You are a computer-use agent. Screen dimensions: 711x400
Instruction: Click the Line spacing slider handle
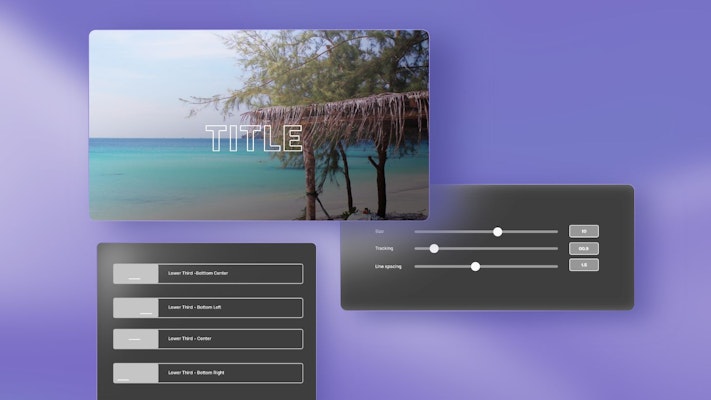pyautogui.click(x=475, y=266)
